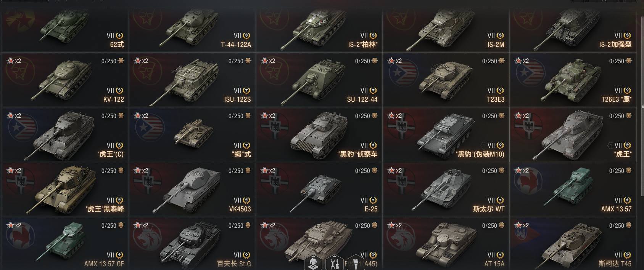Select the T26E3 "鹰" tank
The width and height of the screenshot is (644, 270).
click(573, 80)
